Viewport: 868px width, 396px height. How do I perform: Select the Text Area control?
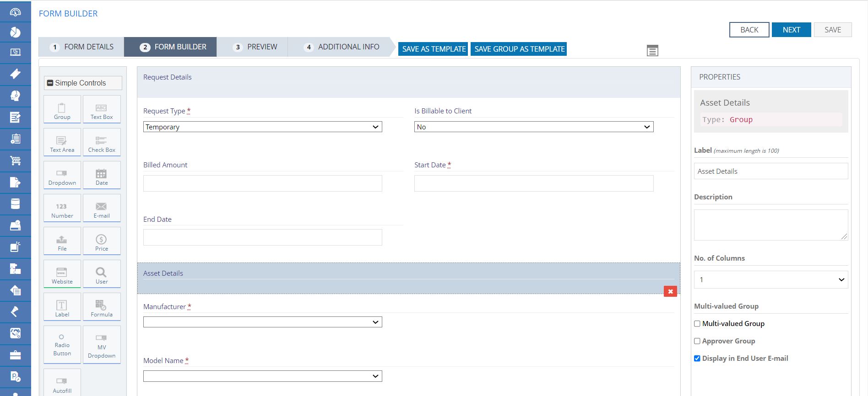coord(62,142)
